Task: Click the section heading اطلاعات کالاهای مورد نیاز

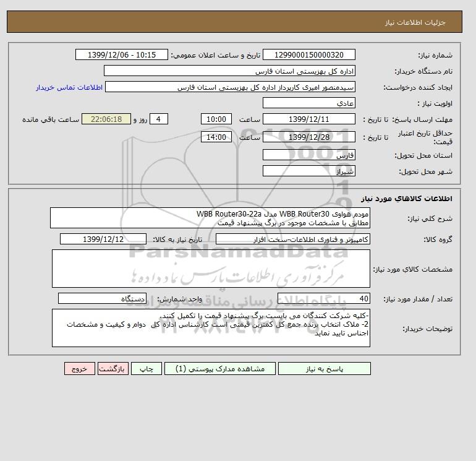Action: tap(407, 199)
